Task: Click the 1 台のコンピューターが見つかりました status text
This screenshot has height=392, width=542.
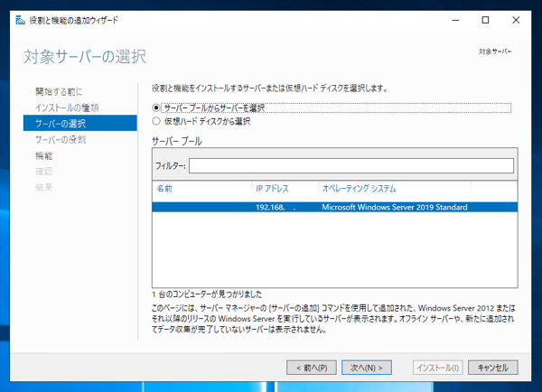Action: tap(207, 294)
